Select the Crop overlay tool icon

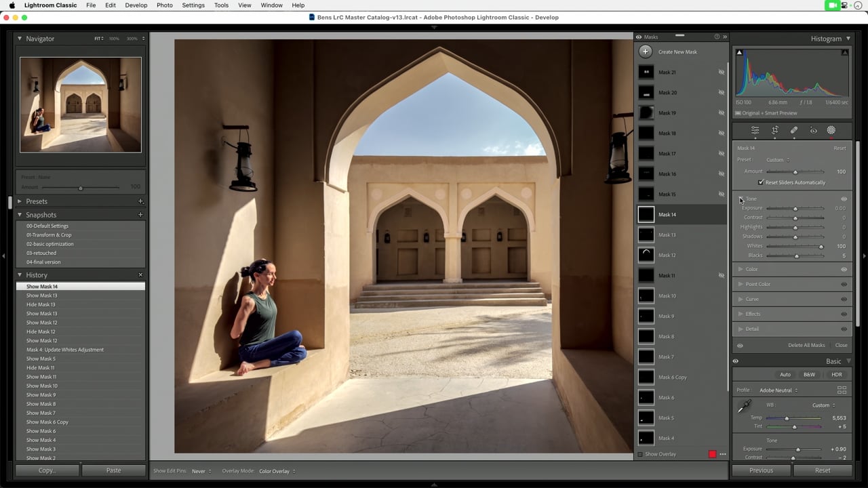pyautogui.click(x=775, y=130)
